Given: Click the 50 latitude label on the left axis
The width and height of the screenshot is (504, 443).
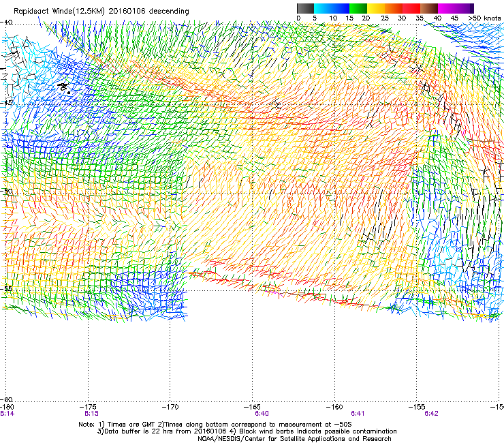Looking at the screenshot, I should click(7, 191).
